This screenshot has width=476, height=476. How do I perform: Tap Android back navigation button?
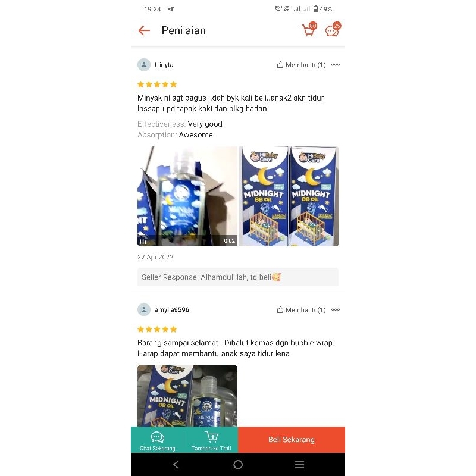point(176,465)
